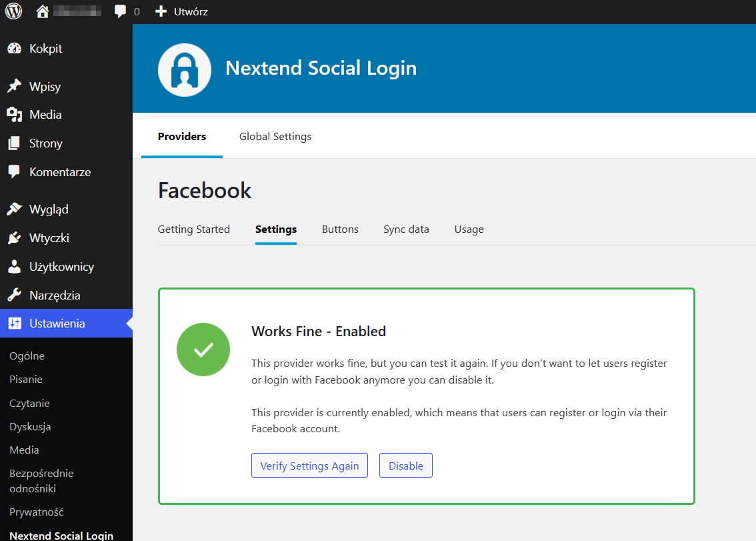Open the Czytanie settings submenu link
This screenshot has height=541, width=756.
click(29, 404)
